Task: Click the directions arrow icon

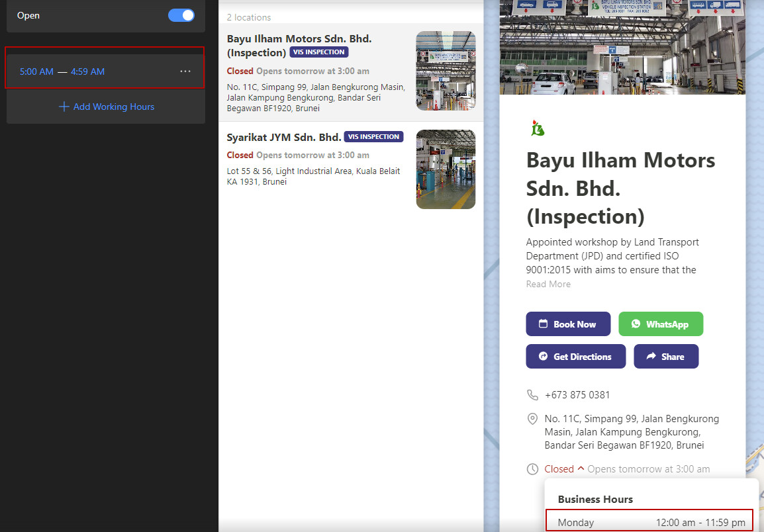Action: 544,357
